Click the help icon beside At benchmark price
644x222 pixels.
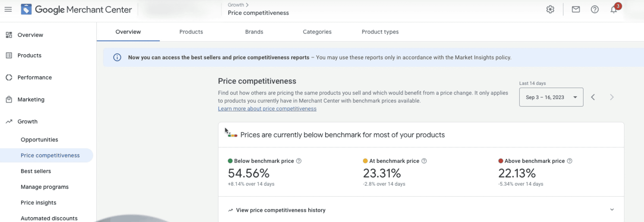tap(424, 161)
